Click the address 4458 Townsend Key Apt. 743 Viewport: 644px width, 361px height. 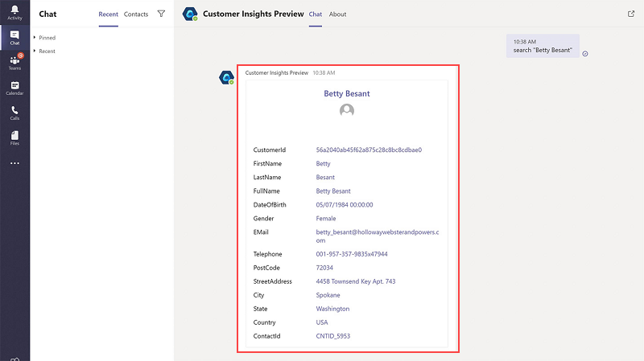coord(356,281)
